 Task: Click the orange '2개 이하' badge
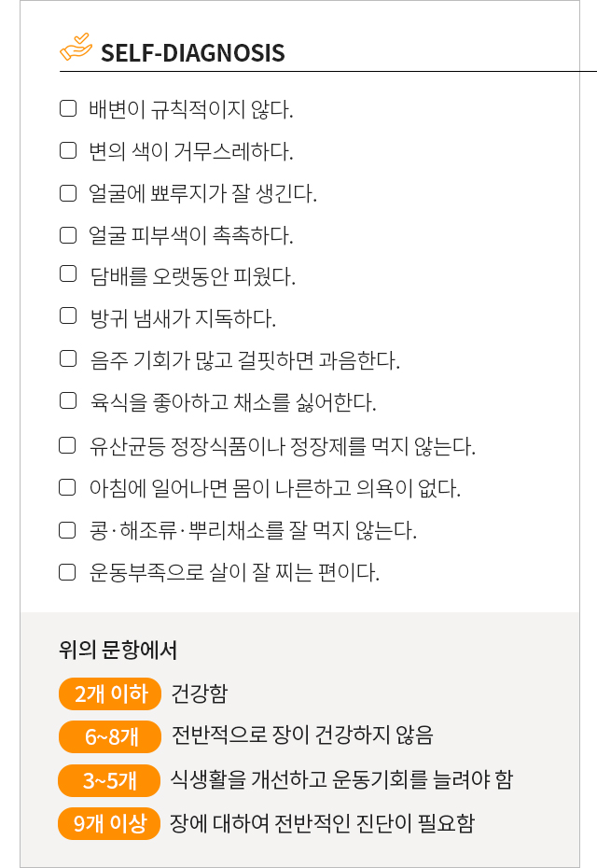coord(110,694)
